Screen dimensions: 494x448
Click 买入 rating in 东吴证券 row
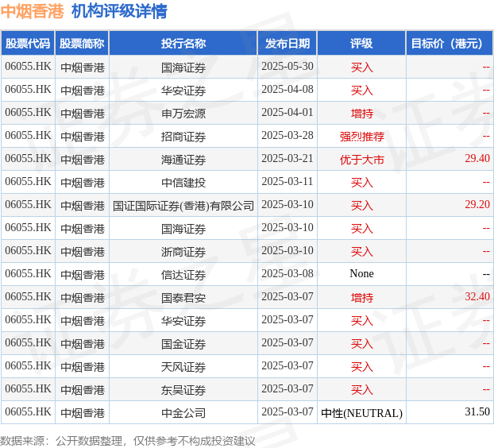[361, 390]
